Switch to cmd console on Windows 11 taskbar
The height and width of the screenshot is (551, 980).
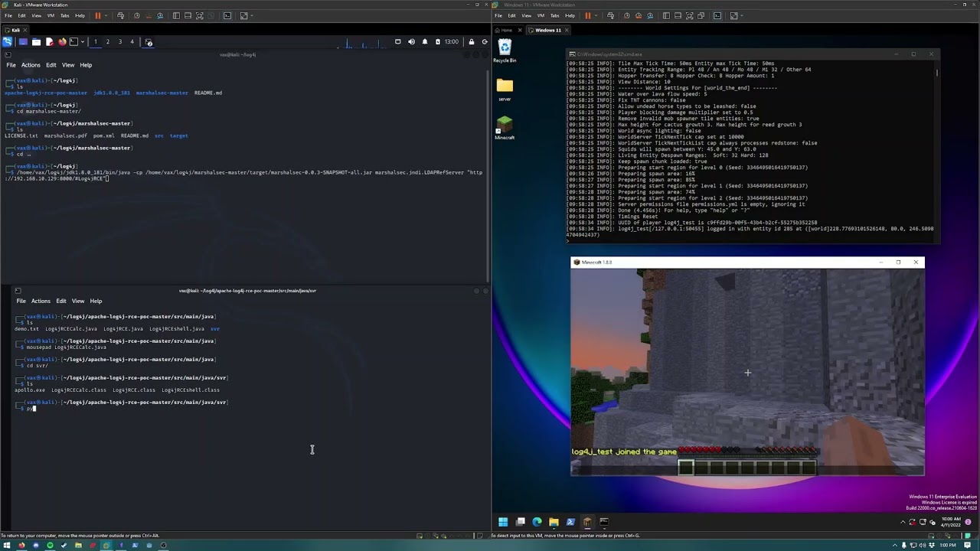[x=604, y=522]
